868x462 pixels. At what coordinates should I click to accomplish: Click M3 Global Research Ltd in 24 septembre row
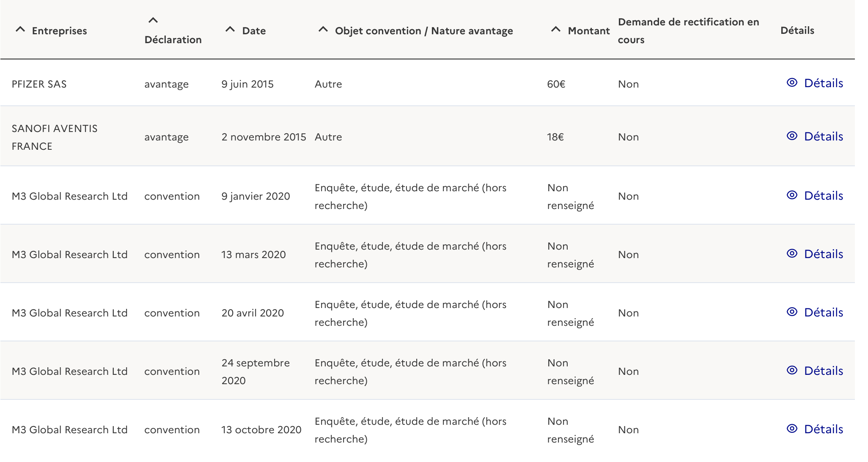[69, 371]
